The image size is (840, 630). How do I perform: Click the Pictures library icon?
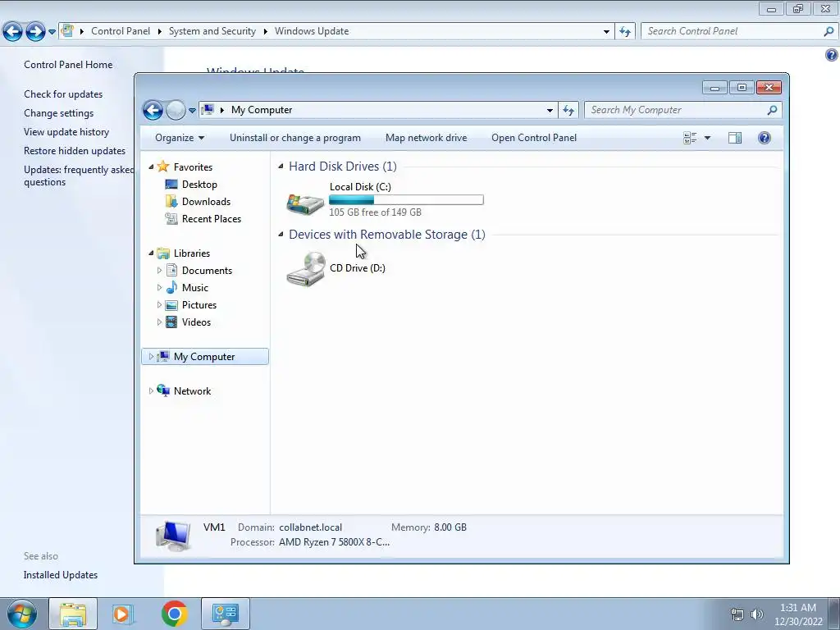pos(171,305)
